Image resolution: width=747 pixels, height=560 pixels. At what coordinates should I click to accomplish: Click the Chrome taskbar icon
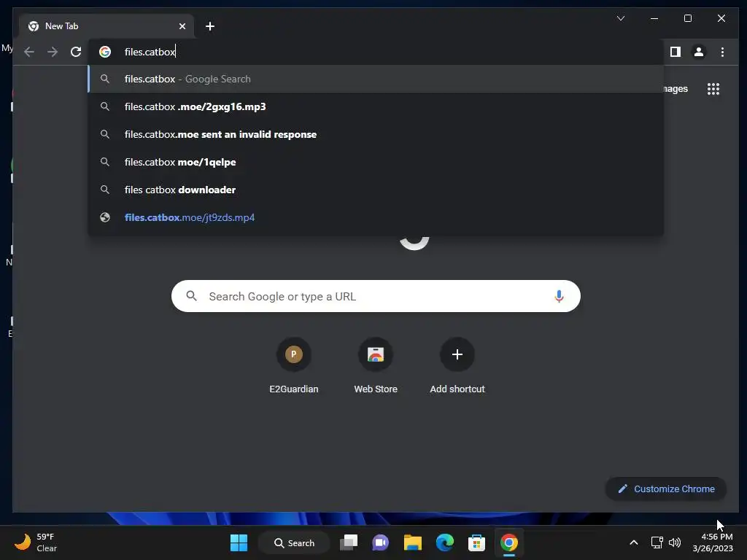tap(508, 542)
